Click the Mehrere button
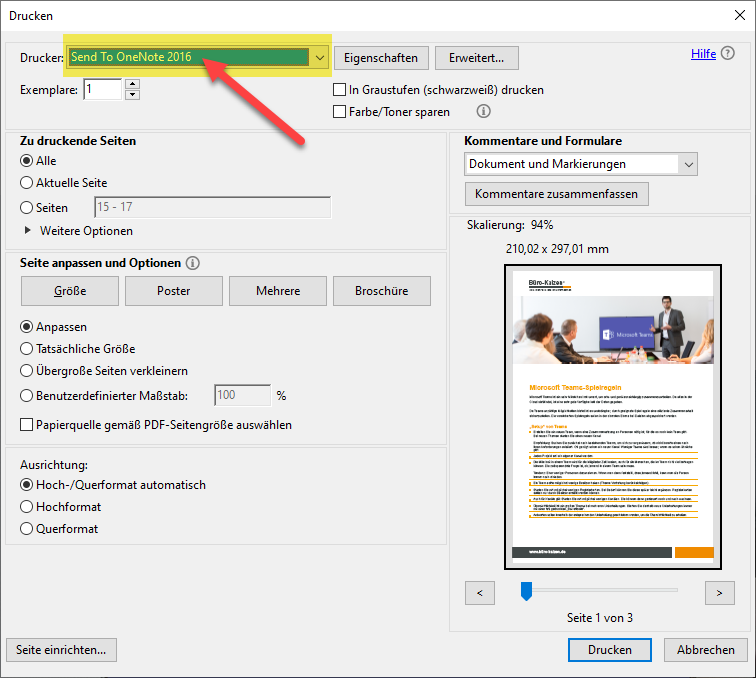Screen dimensions: 756x678 (x=278, y=291)
